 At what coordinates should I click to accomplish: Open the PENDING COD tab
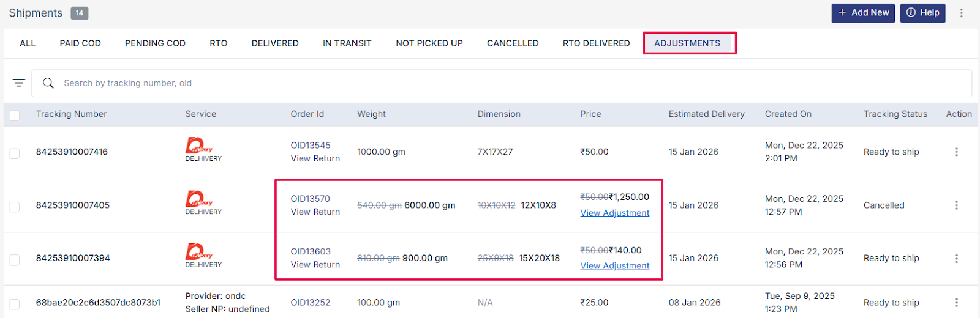pyautogui.click(x=155, y=43)
